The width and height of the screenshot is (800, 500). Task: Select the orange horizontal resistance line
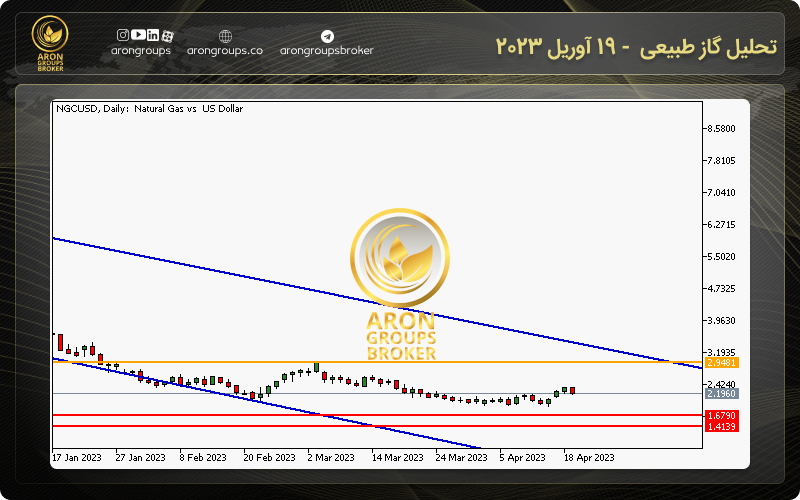click(378, 362)
